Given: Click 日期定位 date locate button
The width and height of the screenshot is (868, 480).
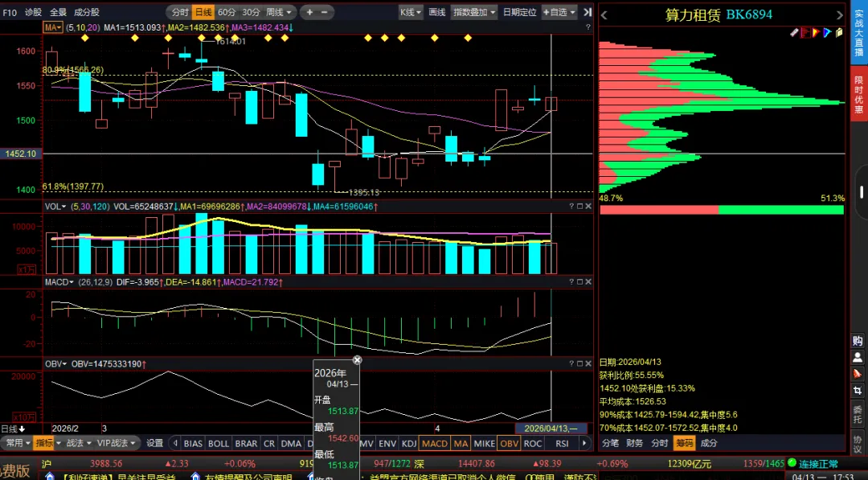Looking at the screenshot, I should click(519, 11).
